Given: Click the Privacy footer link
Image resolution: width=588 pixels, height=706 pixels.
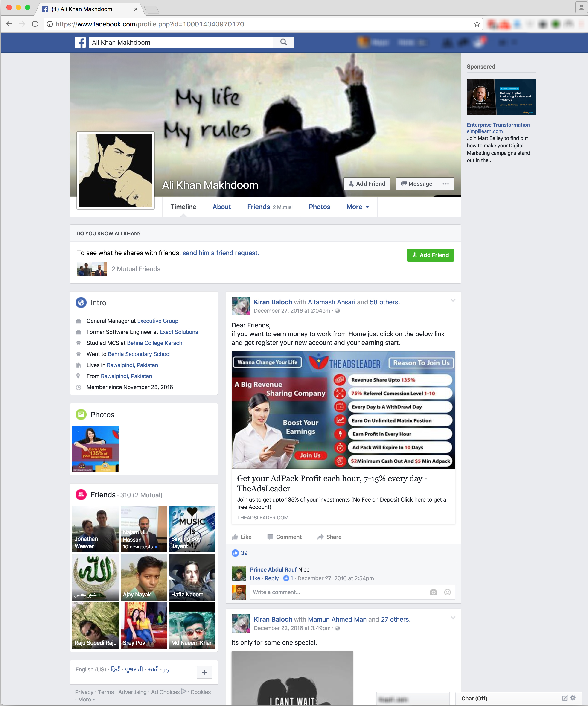Looking at the screenshot, I should [x=84, y=692].
